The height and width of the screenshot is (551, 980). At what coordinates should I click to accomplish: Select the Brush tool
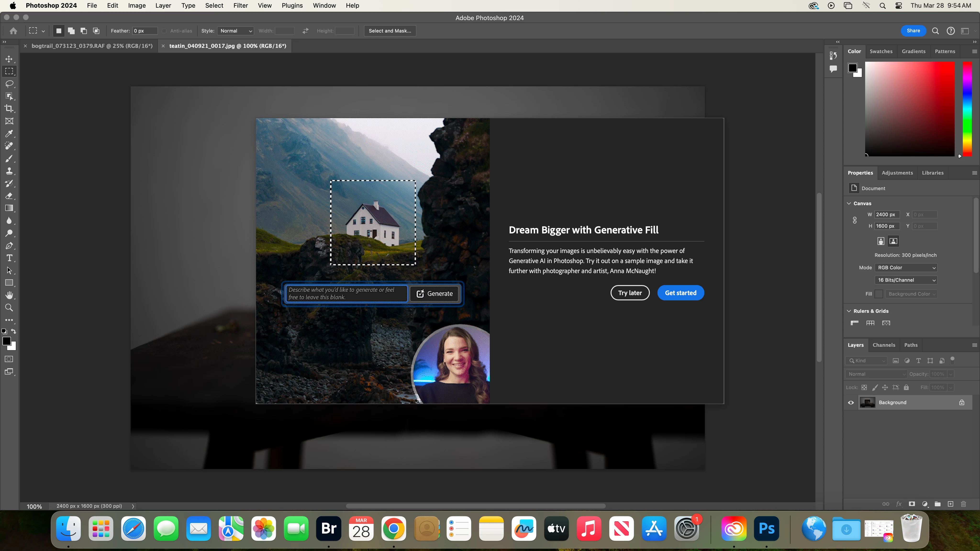[x=9, y=159]
